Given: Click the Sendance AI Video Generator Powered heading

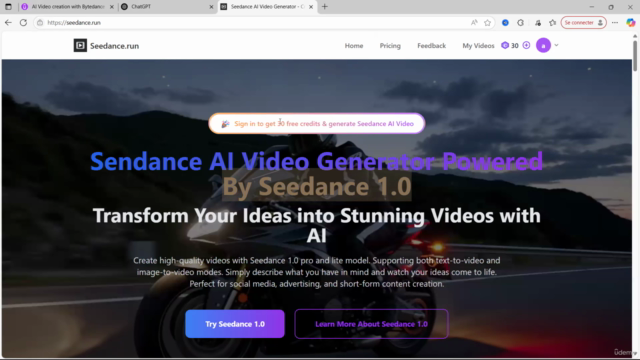Looking at the screenshot, I should click(x=316, y=161).
